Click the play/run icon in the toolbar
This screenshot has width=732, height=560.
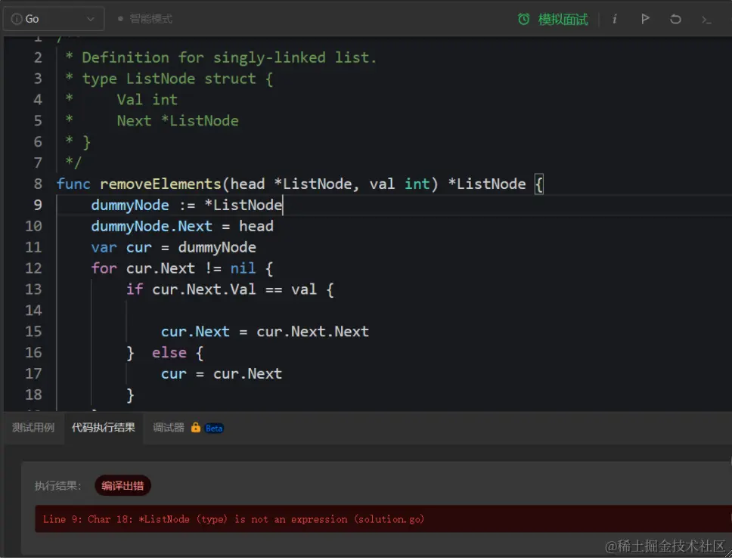[x=645, y=19]
